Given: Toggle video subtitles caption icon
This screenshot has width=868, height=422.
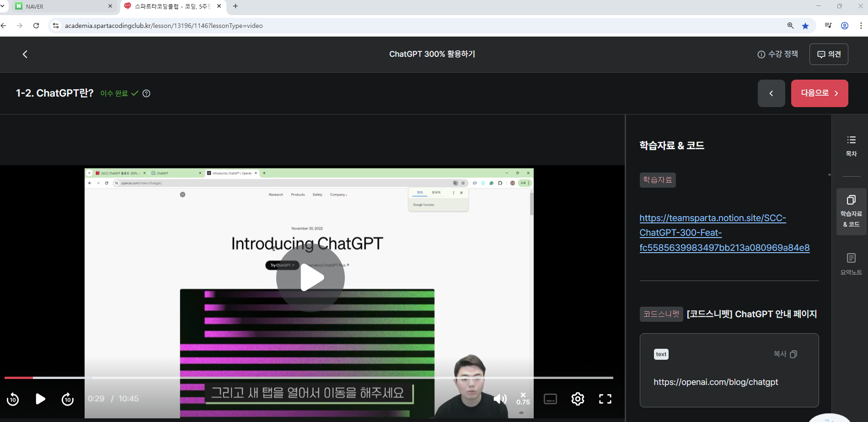Looking at the screenshot, I should 550,399.
